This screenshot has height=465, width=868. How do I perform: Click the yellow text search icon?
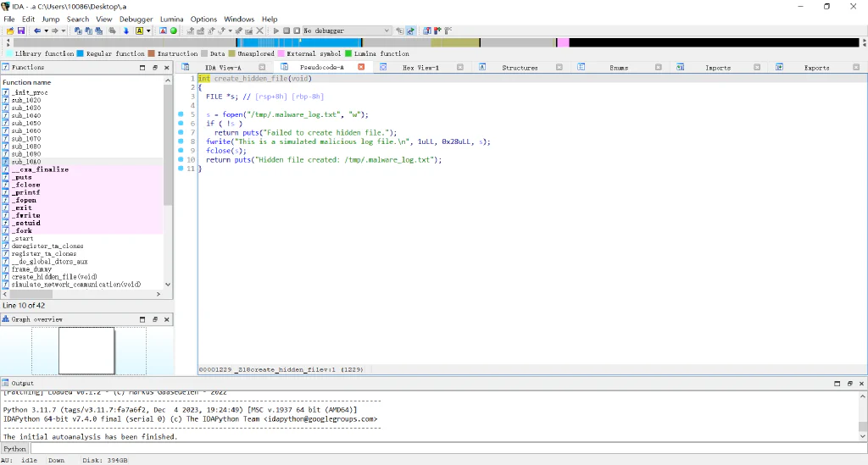coord(140,31)
